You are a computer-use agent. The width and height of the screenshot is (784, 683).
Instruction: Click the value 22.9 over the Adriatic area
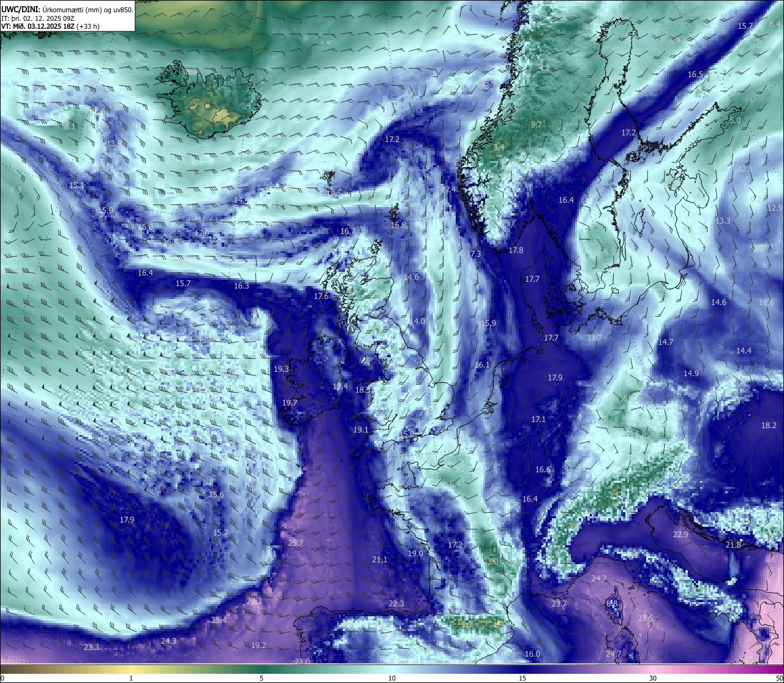click(680, 534)
